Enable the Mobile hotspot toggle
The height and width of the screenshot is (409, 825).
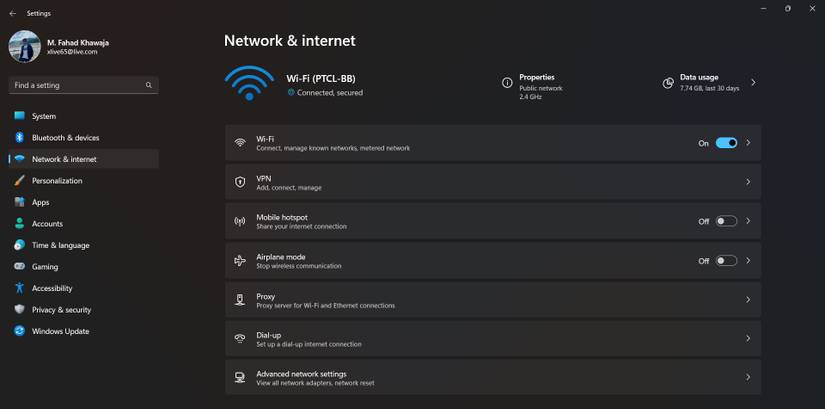tap(726, 221)
